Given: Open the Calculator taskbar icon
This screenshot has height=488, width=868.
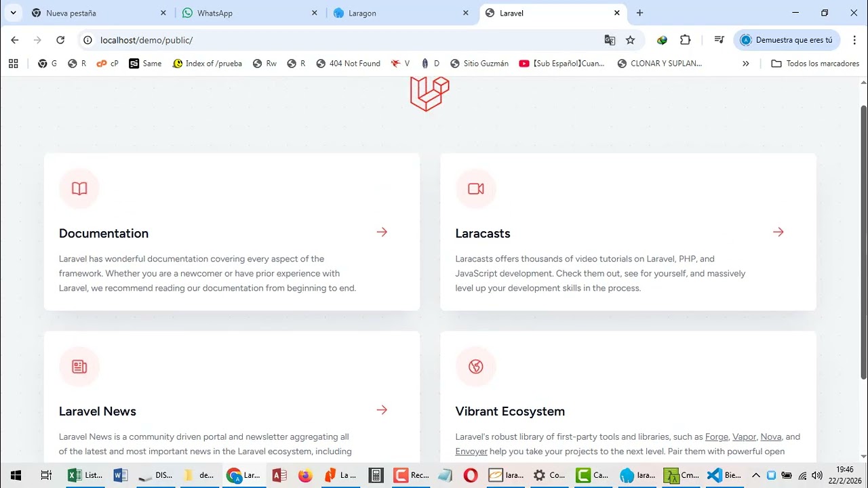Looking at the screenshot, I should coord(376,475).
